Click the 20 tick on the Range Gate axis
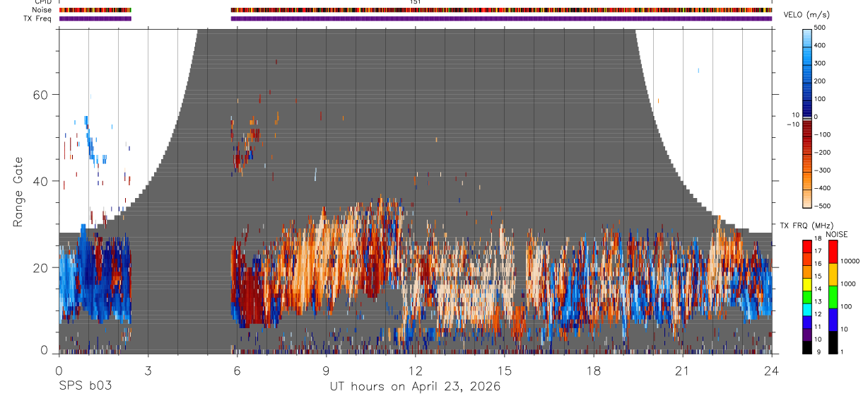This screenshot has height=401, width=868. (42, 267)
